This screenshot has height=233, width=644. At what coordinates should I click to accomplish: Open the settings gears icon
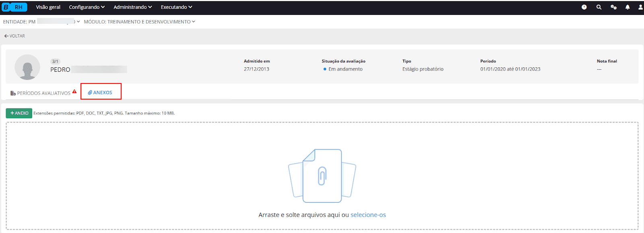(613, 7)
